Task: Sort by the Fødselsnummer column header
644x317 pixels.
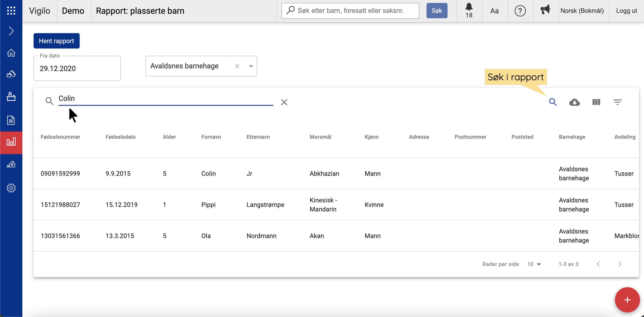Action: (60, 137)
